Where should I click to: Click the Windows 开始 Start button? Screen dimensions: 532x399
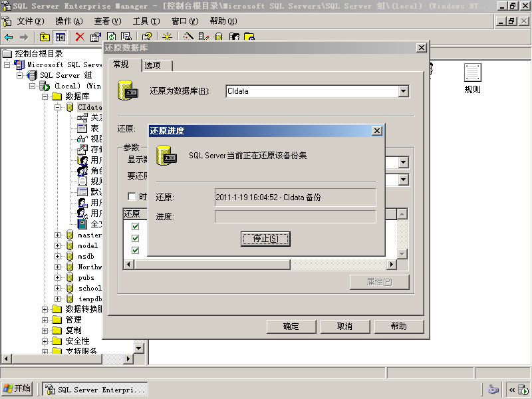click(x=17, y=389)
